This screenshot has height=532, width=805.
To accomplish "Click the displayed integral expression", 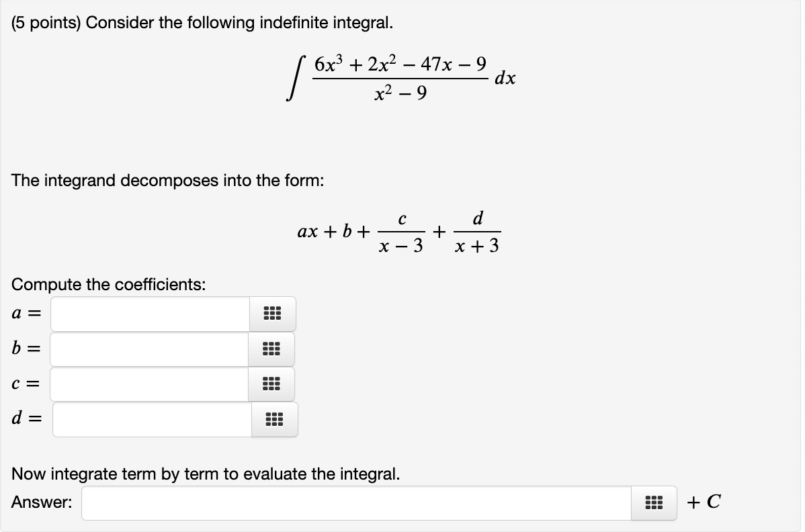I will (400, 77).
